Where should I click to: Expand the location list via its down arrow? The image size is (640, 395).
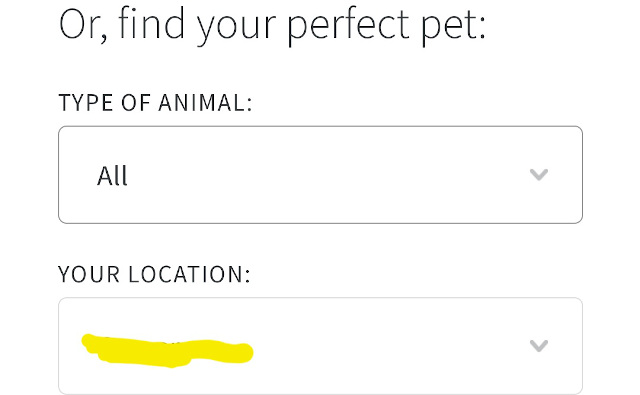click(538, 346)
